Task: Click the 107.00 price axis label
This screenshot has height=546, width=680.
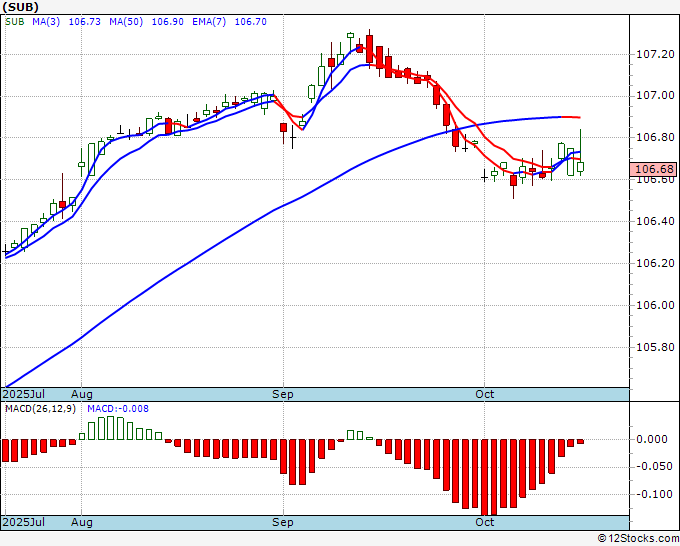Action: tap(655, 95)
